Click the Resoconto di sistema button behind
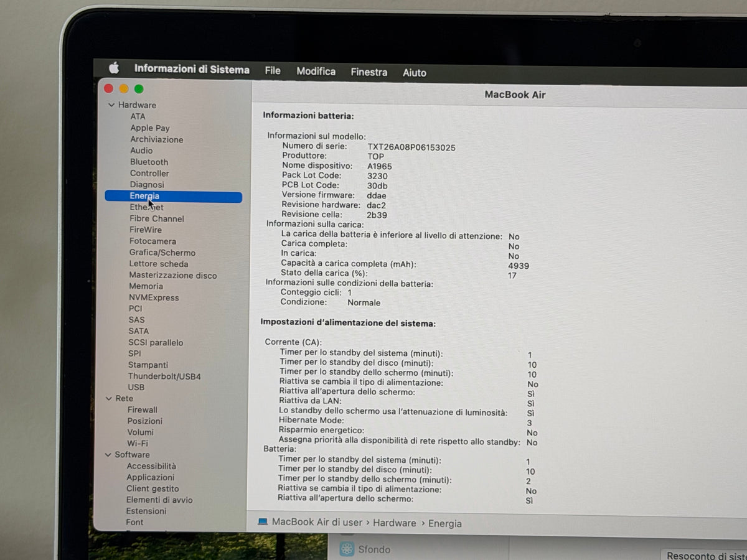The width and height of the screenshot is (747, 560). click(x=703, y=555)
